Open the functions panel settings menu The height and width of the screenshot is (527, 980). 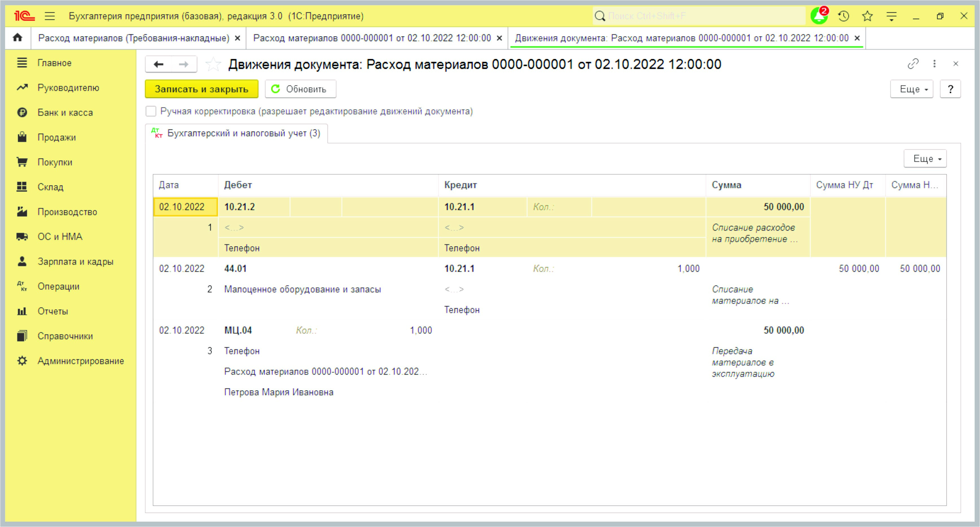tap(891, 16)
